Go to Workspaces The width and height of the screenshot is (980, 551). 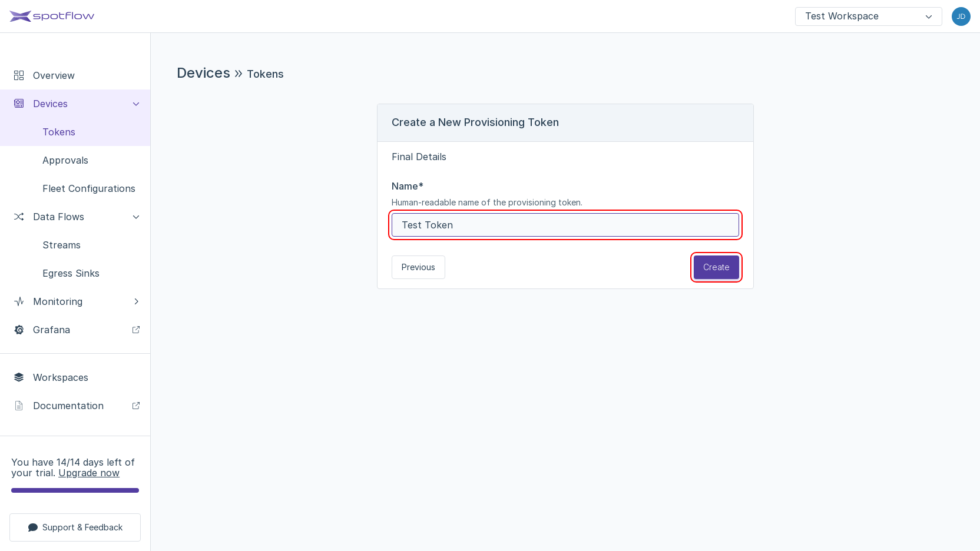point(75,377)
